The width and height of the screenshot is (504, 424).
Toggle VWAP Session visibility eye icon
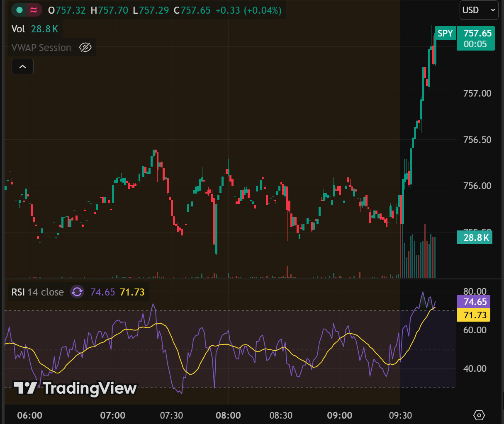point(85,48)
